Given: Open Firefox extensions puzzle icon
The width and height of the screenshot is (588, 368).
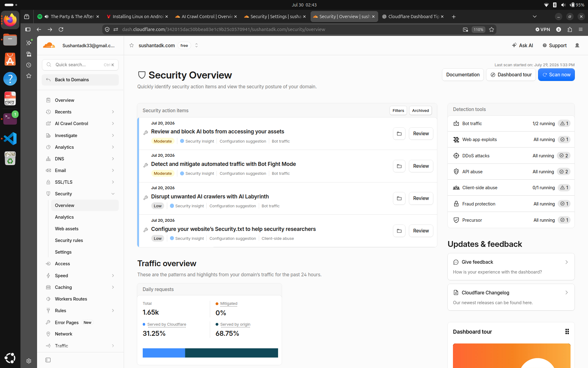Looking at the screenshot, I should point(570,29).
